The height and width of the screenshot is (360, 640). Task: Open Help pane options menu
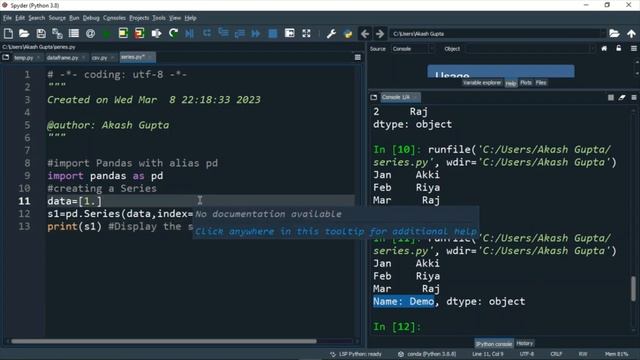coord(633,49)
